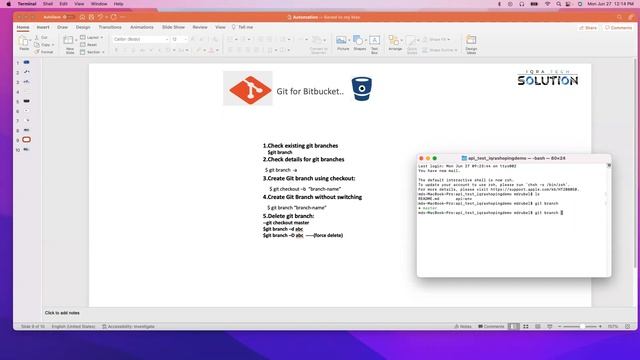Open the Section dropdown
This screenshot has height=360, width=640.
pos(92,52)
